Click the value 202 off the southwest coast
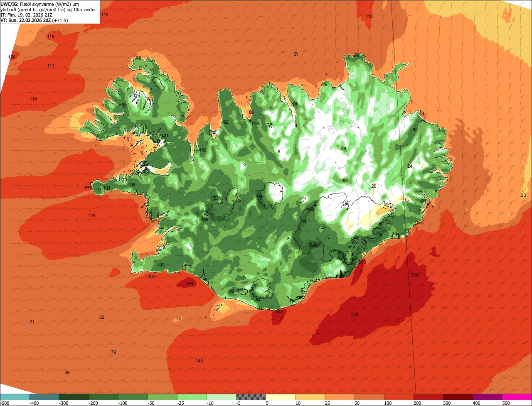Image resolution: width=532 pixels, height=406 pixels. point(151,276)
